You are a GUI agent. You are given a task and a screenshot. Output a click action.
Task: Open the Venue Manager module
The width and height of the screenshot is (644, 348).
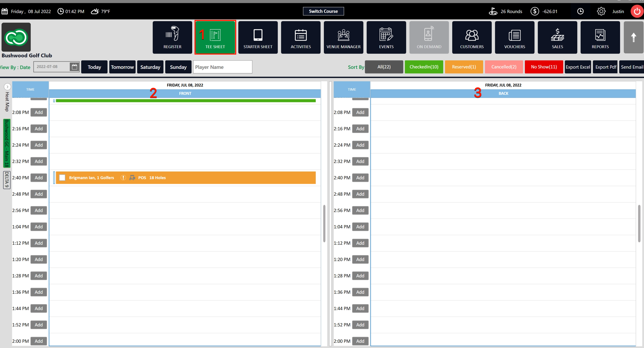[343, 38]
